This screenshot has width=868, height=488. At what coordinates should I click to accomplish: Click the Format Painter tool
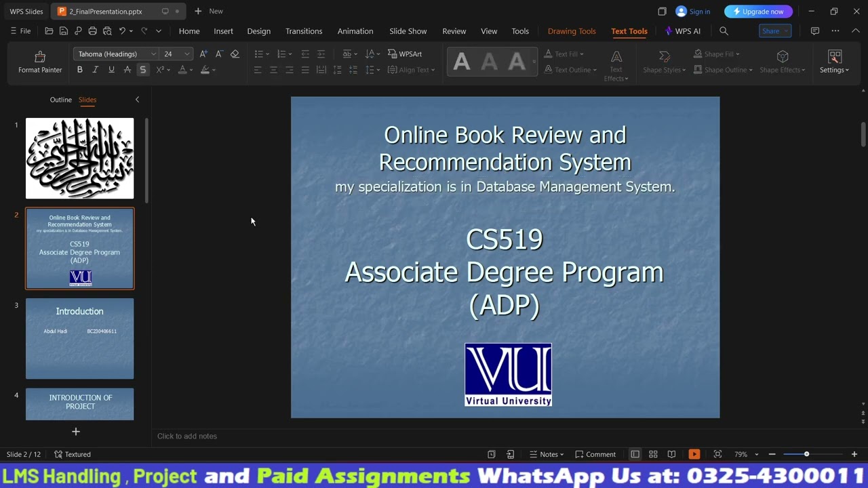pos(40,62)
